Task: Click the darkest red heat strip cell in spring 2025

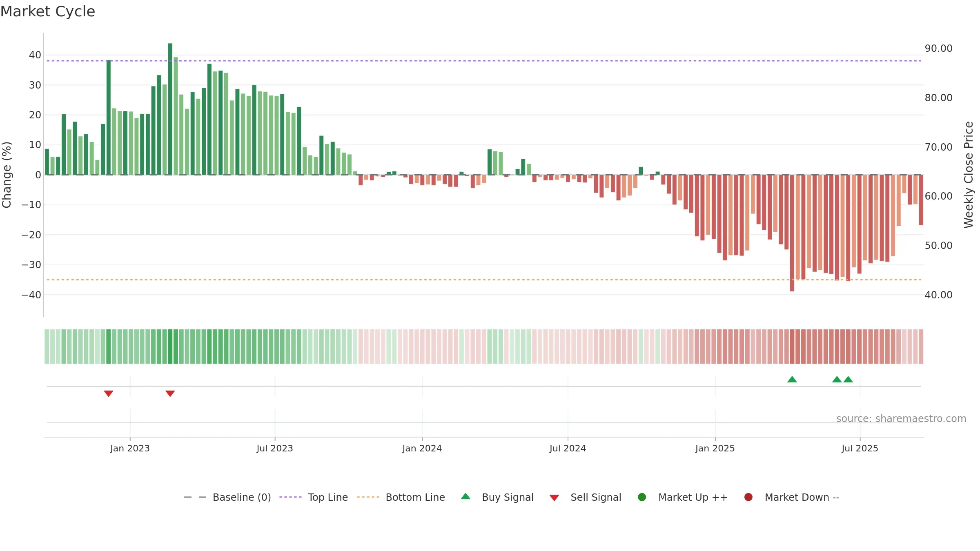Action: [792, 347]
